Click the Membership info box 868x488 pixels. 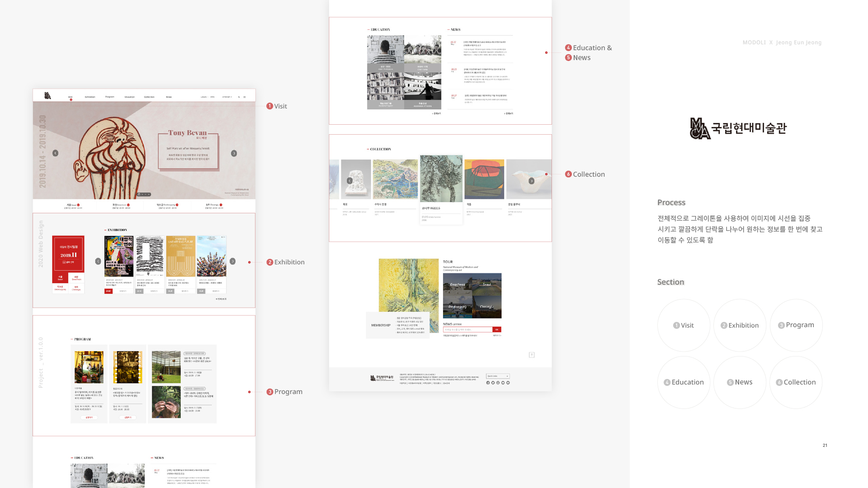(397, 325)
